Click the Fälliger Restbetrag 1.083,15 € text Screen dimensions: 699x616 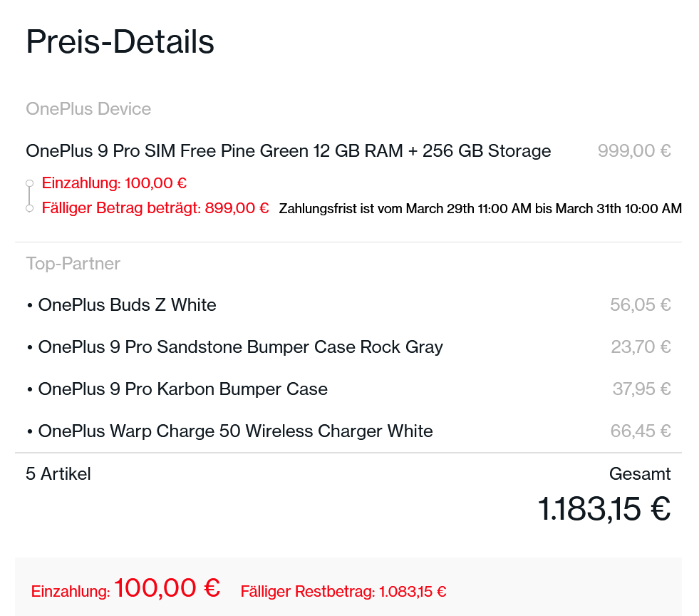343,592
